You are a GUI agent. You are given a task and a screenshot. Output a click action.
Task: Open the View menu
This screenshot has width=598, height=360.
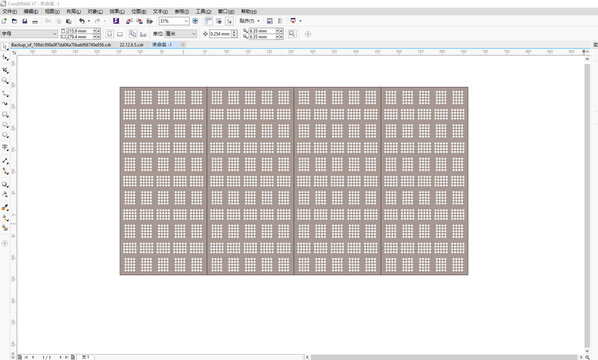coord(52,11)
